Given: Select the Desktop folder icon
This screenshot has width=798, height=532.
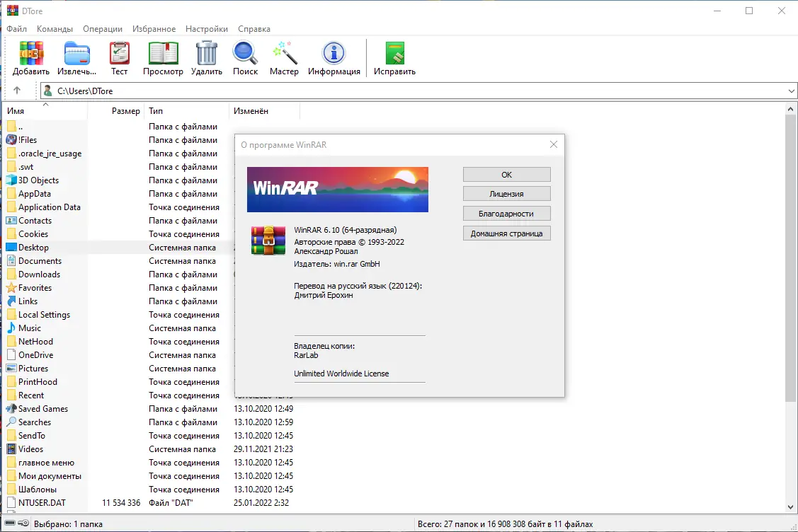Looking at the screenshot, I should [x=11, y=247].
